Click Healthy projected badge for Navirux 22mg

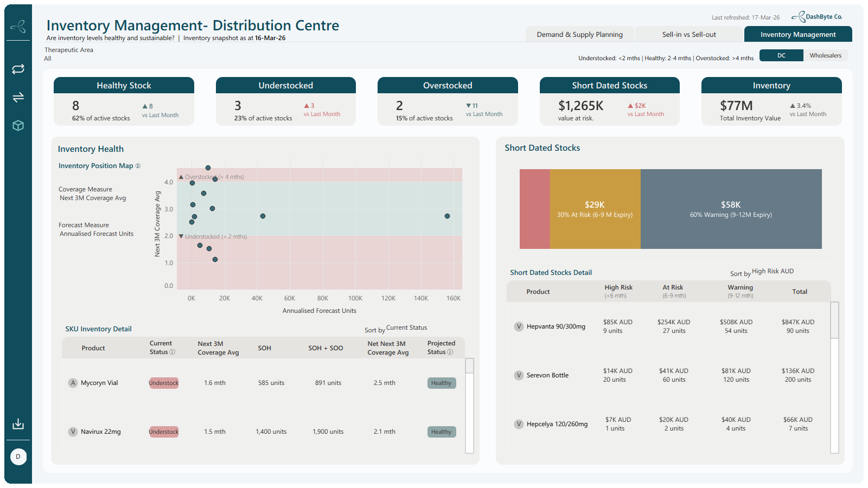coord(442,432)
